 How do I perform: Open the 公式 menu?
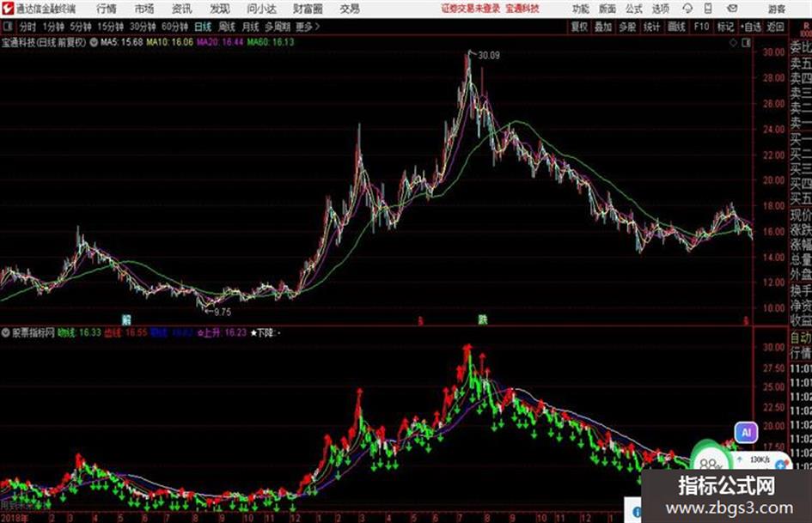(x=634, y=9)
